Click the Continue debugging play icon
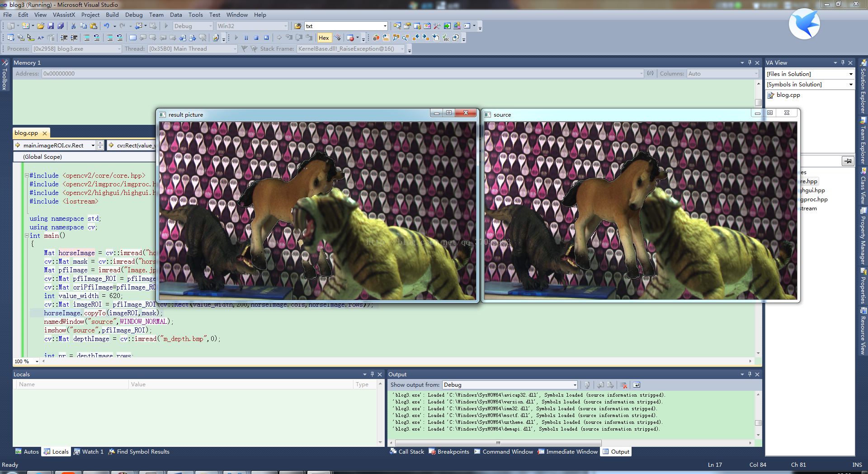 pos(236,38)
